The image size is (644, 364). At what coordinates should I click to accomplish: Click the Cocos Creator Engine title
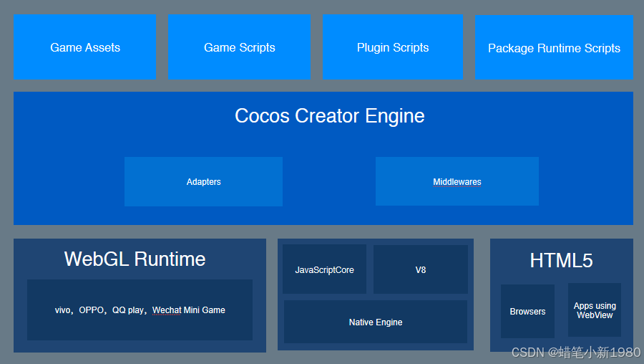329,115
